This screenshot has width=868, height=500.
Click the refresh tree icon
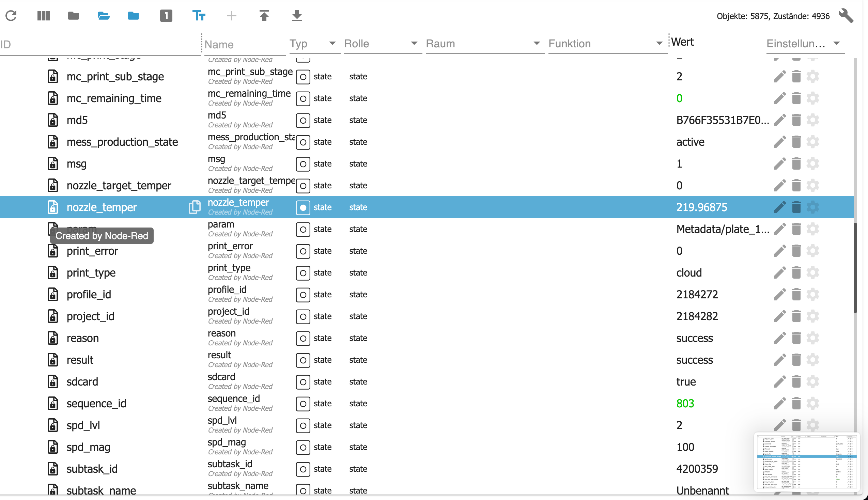pos(11,16)
